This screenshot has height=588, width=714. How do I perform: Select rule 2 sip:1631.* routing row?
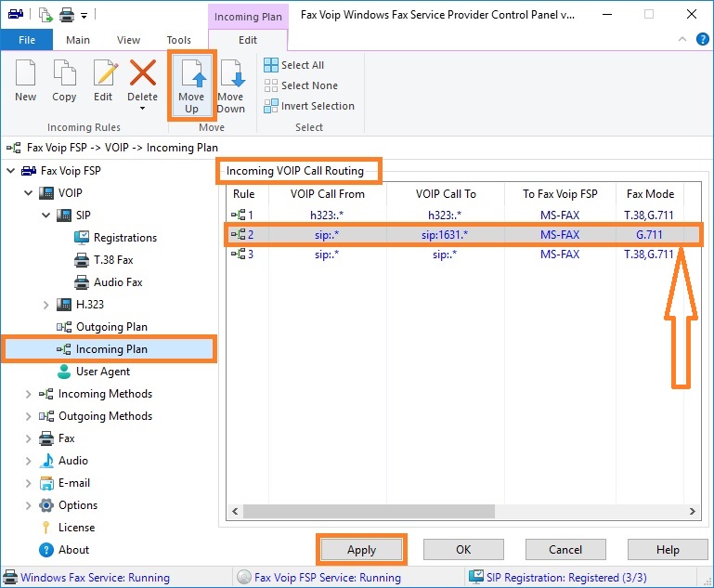[x=463, y=235]
